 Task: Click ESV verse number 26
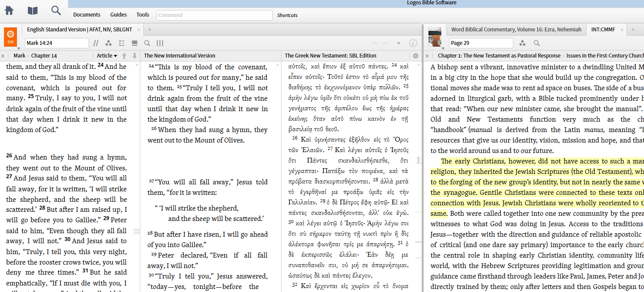click(x=9, y=156)
